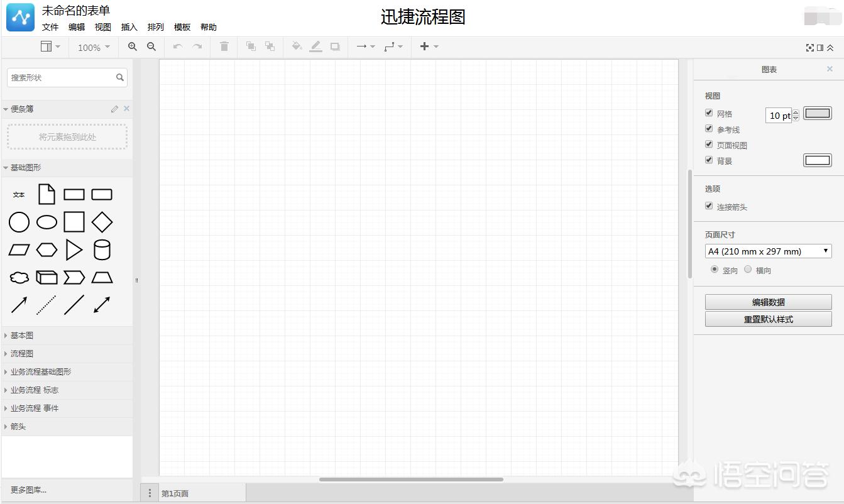Click the line color pencil icon

pyautogui.click(x=315, y=47)
